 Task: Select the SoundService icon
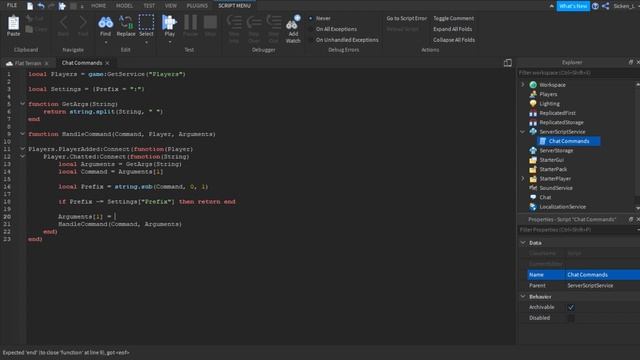pyautogui.click(x=533, y=188)
